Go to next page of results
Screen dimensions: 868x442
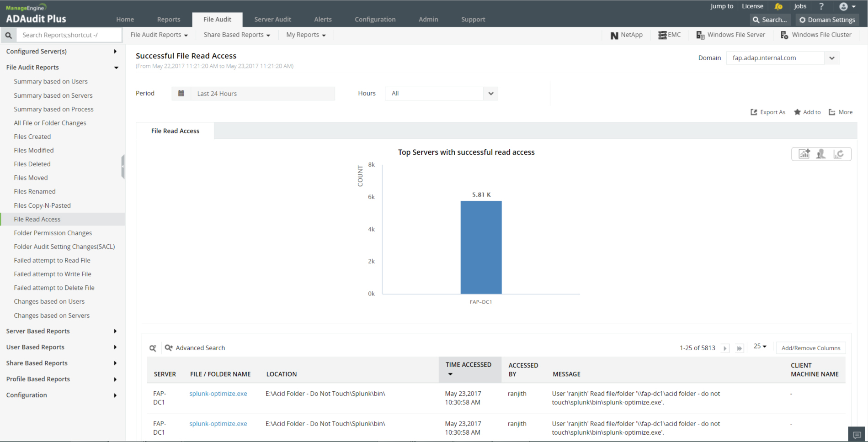click(x=725, y=348)
